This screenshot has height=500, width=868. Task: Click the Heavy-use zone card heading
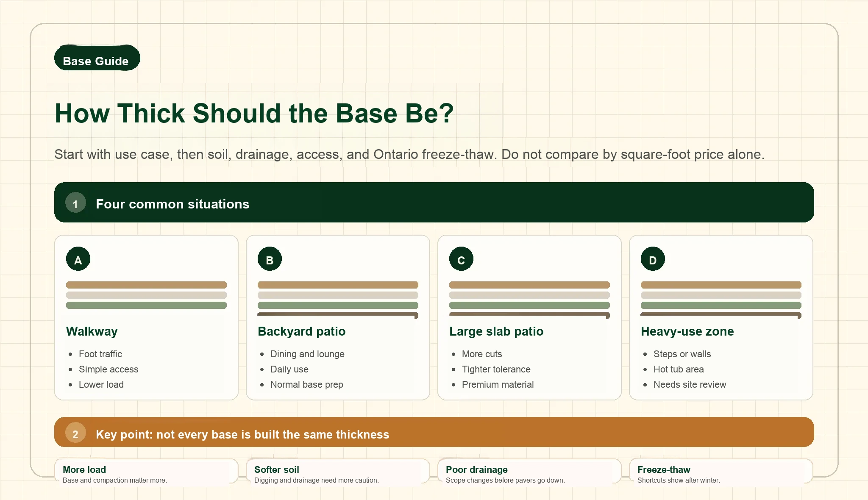[687, 331]
